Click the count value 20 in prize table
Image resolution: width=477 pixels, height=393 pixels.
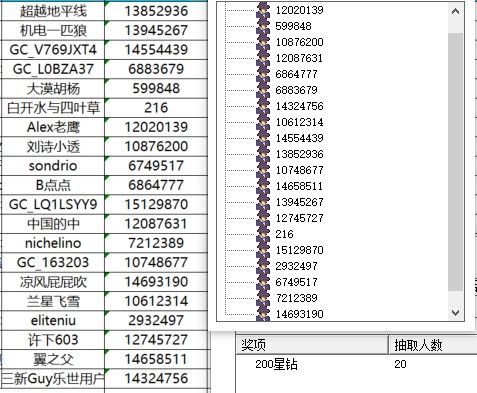point(400,364)
